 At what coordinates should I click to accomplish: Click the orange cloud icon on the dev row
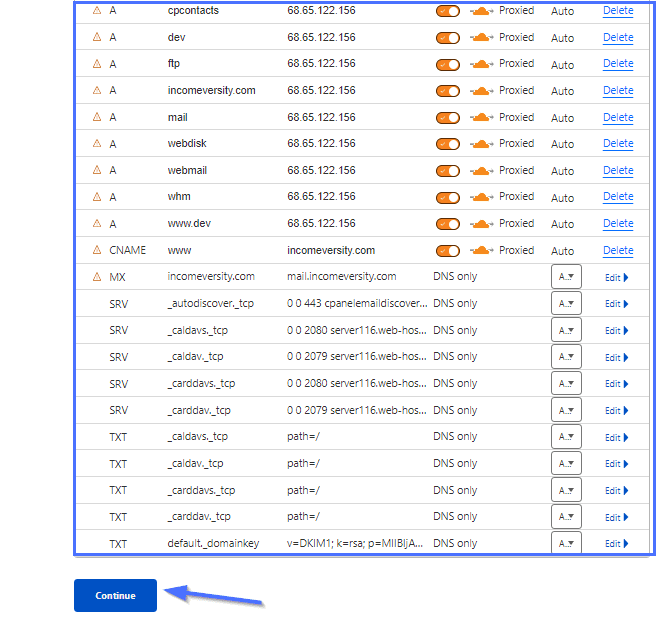[x=481, y=38]
